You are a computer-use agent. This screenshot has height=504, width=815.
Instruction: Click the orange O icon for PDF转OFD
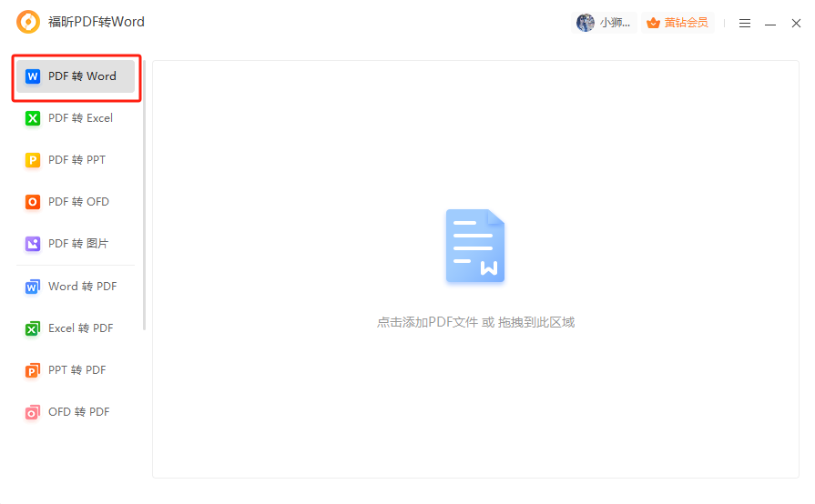(33, 202)
